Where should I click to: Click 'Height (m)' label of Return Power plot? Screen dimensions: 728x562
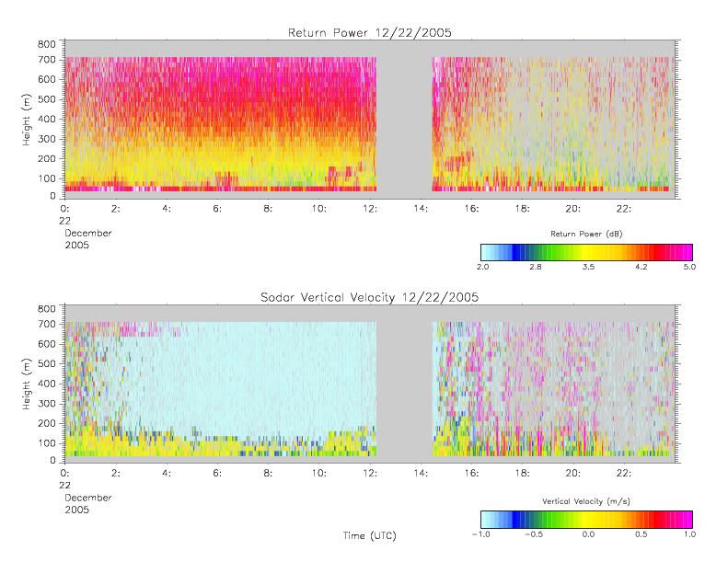[27, 120]
